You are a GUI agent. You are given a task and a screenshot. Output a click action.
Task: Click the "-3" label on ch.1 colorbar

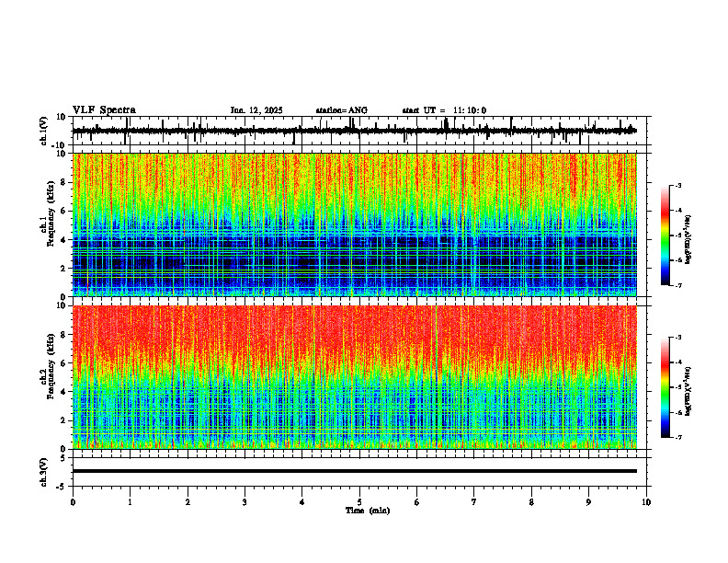pos(678,186)
